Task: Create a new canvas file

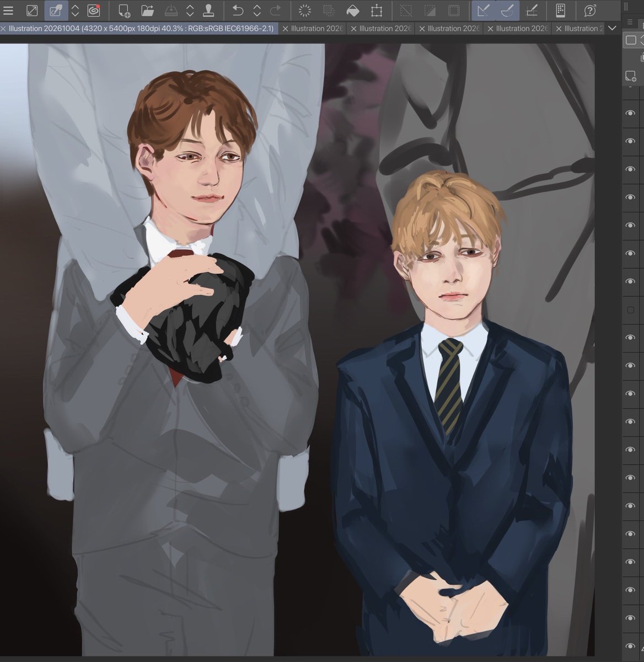Action: [124, 10]
